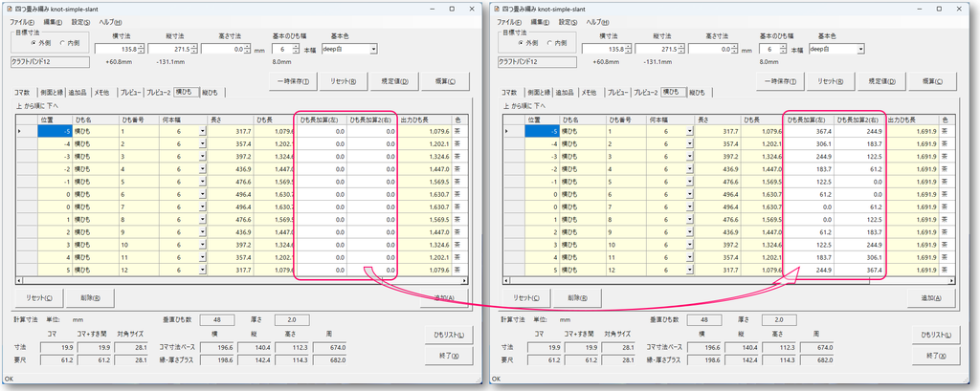The image size is (980, 391).
Task: Click 出力ひも長 cell 1,630.7 for strip 6, left window
Action: tap(424, 194)
